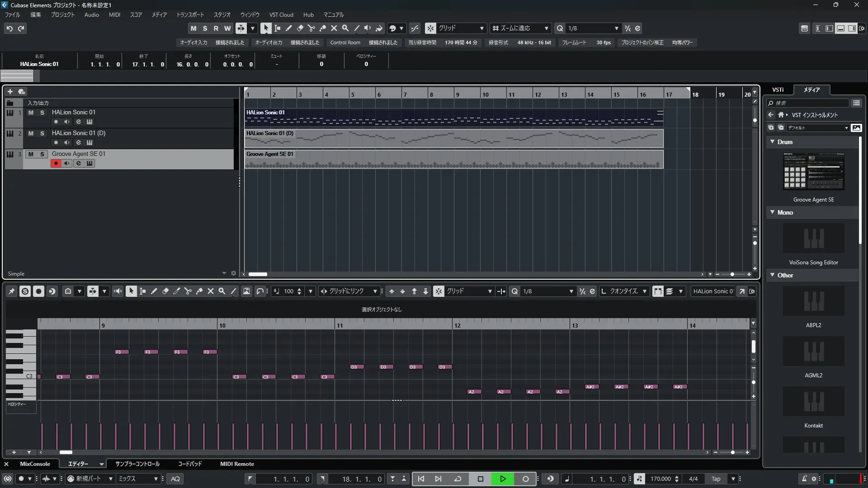The width and height of the screenshot is (868, 488).
Task: Select the Draw pencil tool in main toolbar
Action: [288, 28]
